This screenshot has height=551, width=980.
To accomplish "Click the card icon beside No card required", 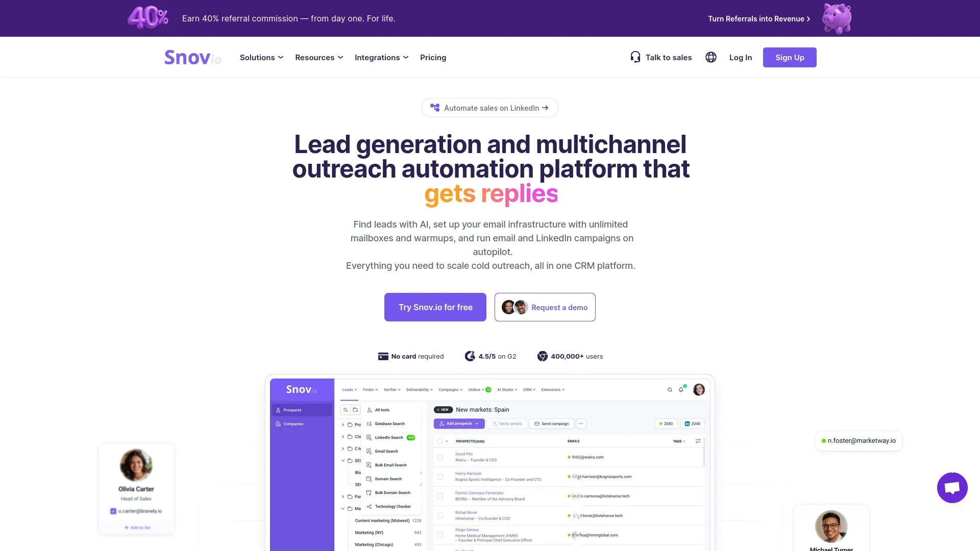I will coord(383,356).
